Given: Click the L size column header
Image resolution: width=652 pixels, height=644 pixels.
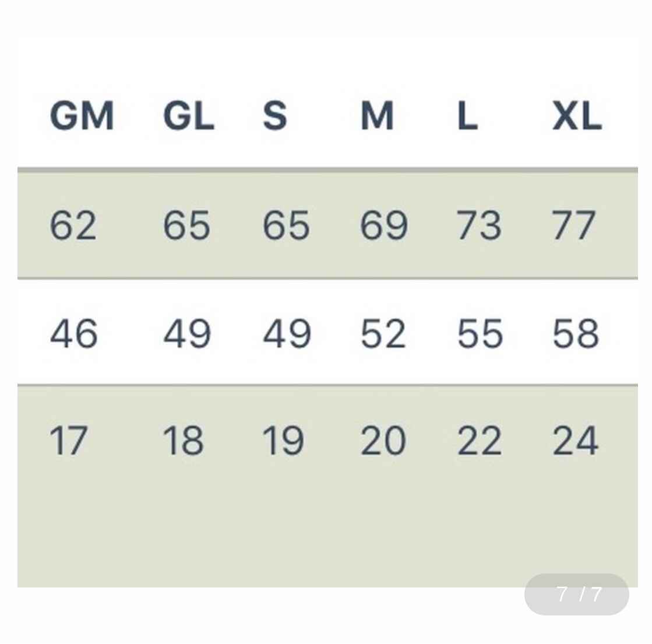Looking at the screenshot, I should click(x=467, y=116).
